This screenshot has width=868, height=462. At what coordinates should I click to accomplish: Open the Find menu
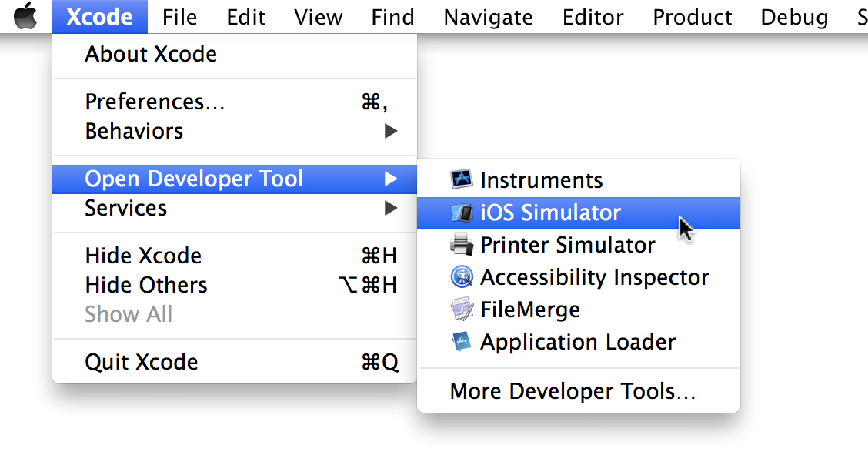point(392,17)
